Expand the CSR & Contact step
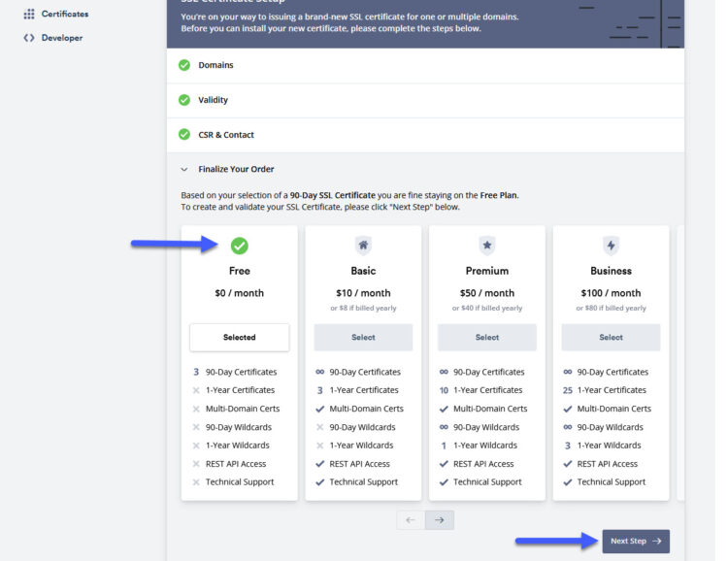728x561 pixels. tap(425, 135)
